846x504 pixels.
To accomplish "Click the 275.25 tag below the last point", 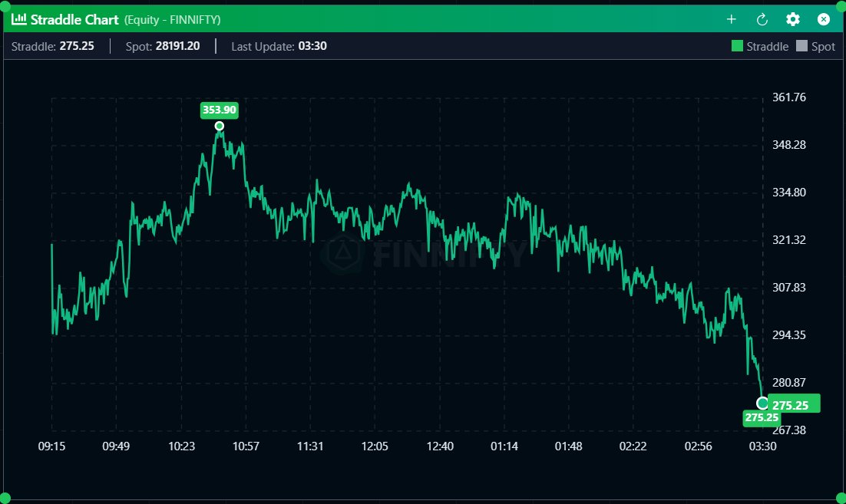I will coord(762,418).
